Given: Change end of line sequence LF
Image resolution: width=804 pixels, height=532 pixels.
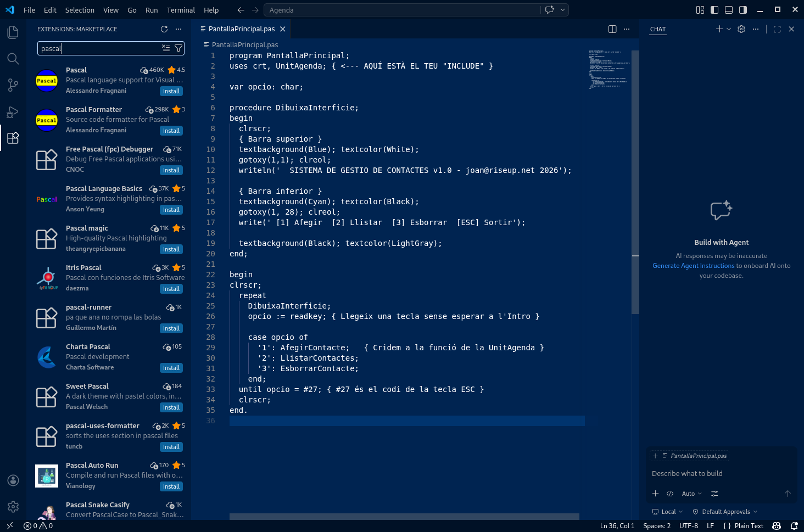Looking at the screenshot, I should [x=710, y=526].
